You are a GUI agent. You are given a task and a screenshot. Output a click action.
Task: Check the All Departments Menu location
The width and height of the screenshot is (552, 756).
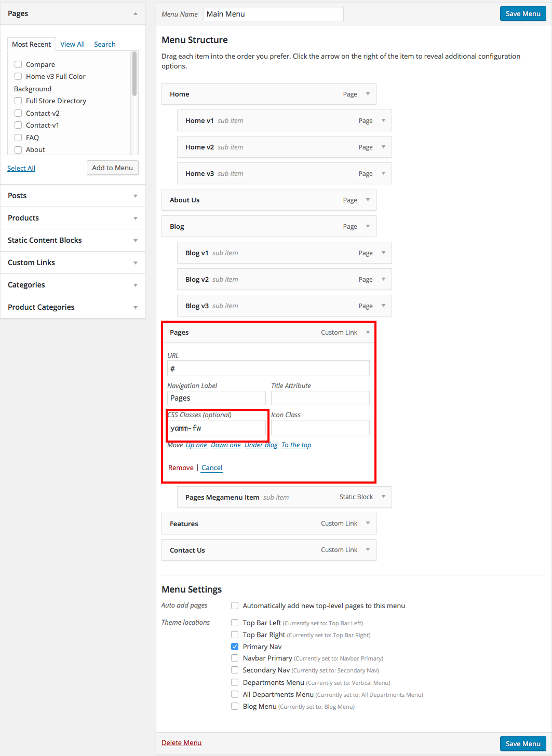click(x=235, y=694)
